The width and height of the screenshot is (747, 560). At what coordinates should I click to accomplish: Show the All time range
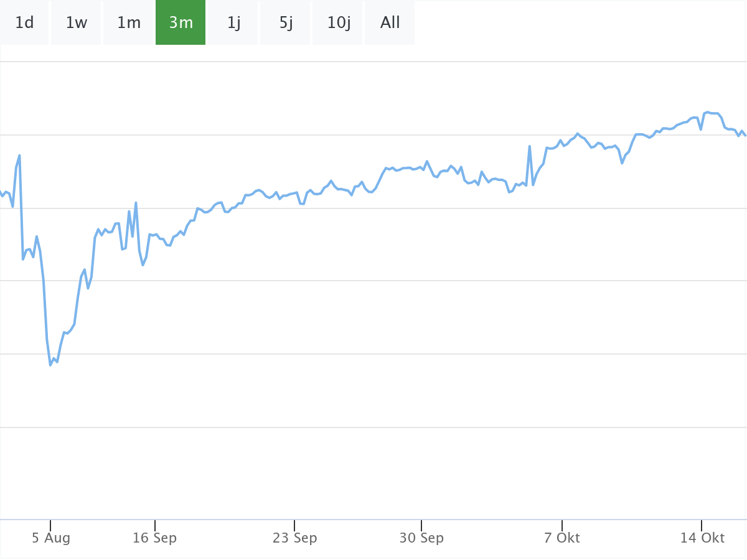[390, 23]
